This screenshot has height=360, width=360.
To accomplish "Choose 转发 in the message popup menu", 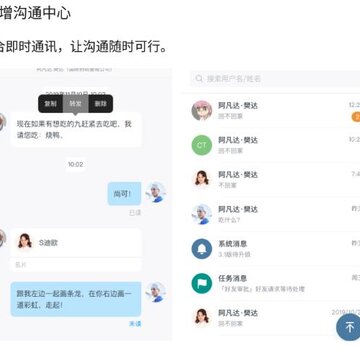I will click(76, 104).
